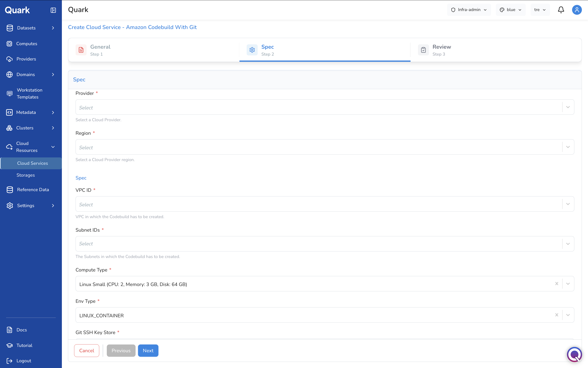Clear the Env Type selection
The image size is (588, 368).
pyautogui.click(x=557, y=315)
